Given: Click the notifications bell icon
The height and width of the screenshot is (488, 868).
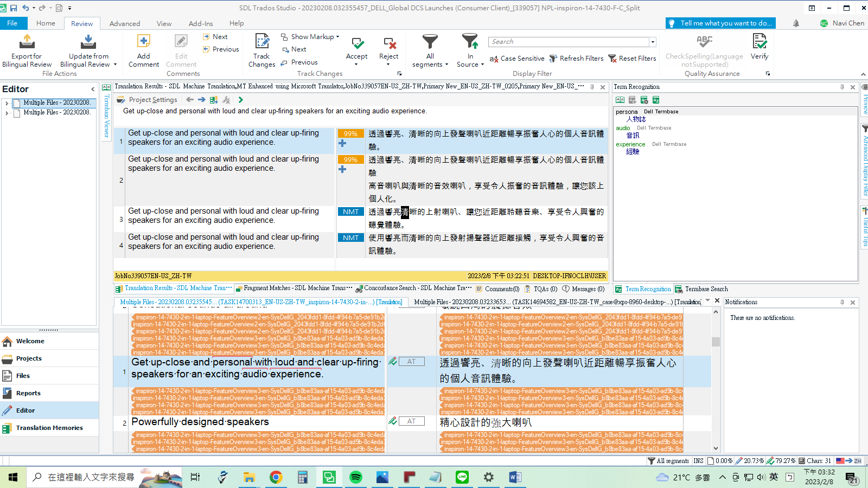Looking at the screenshot, I should pyautogui.click(x=796, y=23).
